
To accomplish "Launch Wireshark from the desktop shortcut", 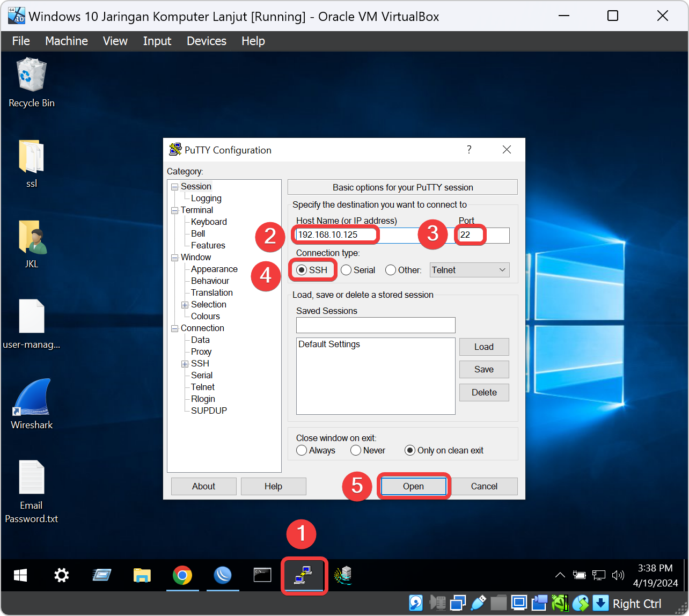I will pyautogui.click(x=32, y=405).
